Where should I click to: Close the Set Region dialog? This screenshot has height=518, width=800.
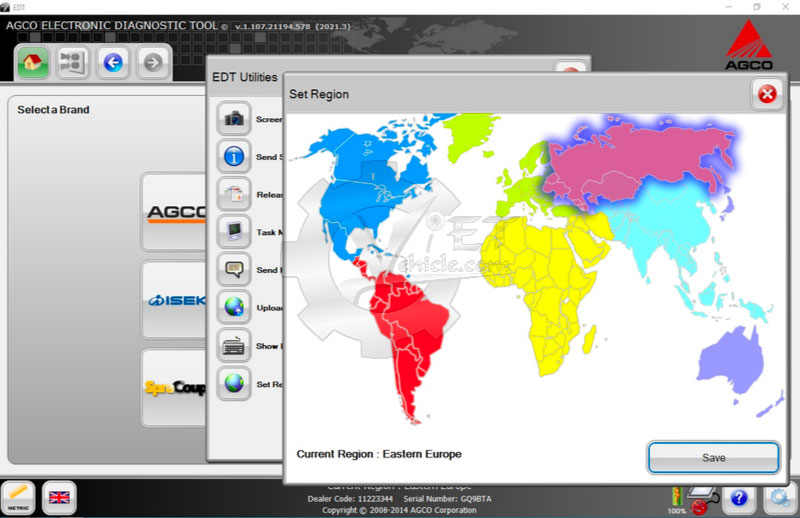pyautogui.click(x=767, y=94)
